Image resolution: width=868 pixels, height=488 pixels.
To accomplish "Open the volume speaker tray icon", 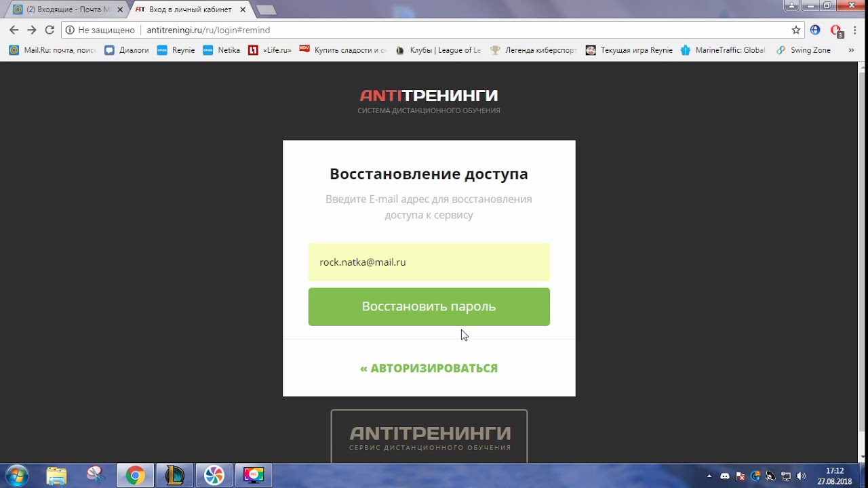I will coord(802,476).
